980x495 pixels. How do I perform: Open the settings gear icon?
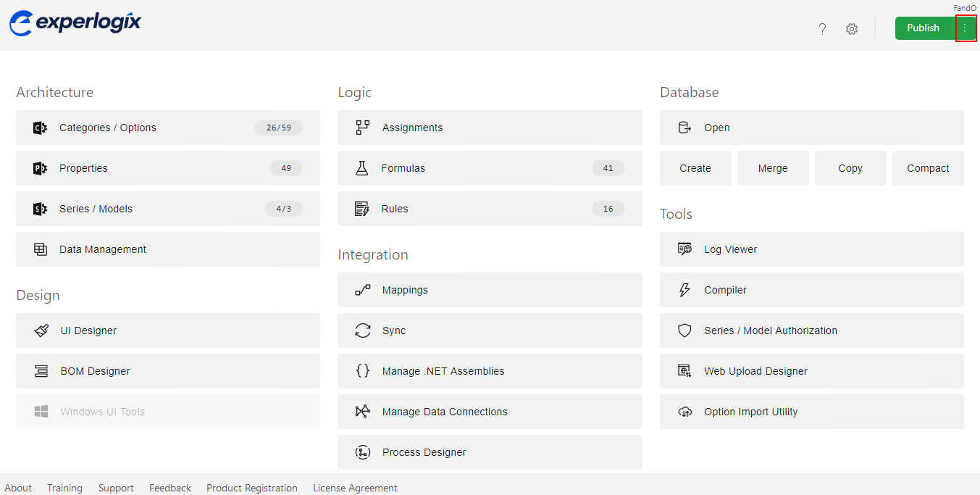(x=852, y=29)
